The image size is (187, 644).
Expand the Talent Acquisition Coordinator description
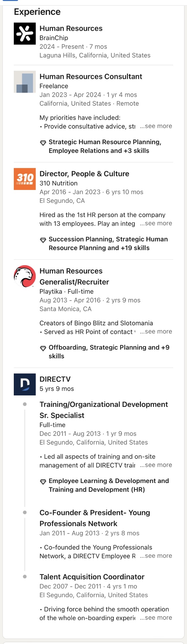click(156, 618)
